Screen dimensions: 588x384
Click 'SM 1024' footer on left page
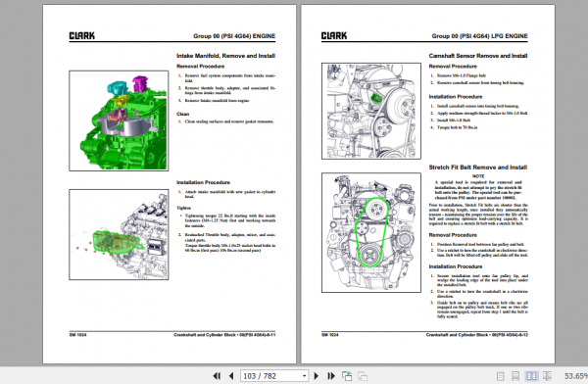click(x=77, y=334)
